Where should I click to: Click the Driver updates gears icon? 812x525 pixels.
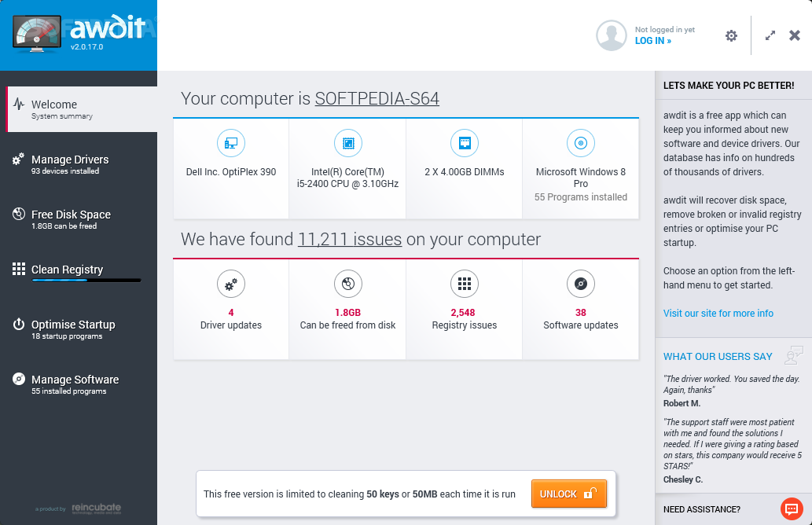231,284
